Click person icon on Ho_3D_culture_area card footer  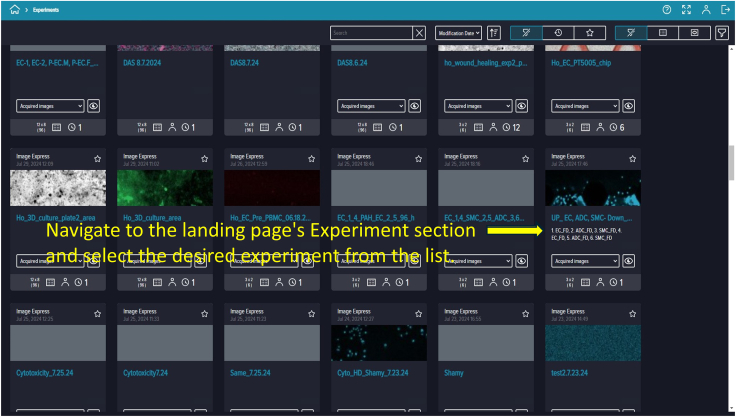[172, 282]
